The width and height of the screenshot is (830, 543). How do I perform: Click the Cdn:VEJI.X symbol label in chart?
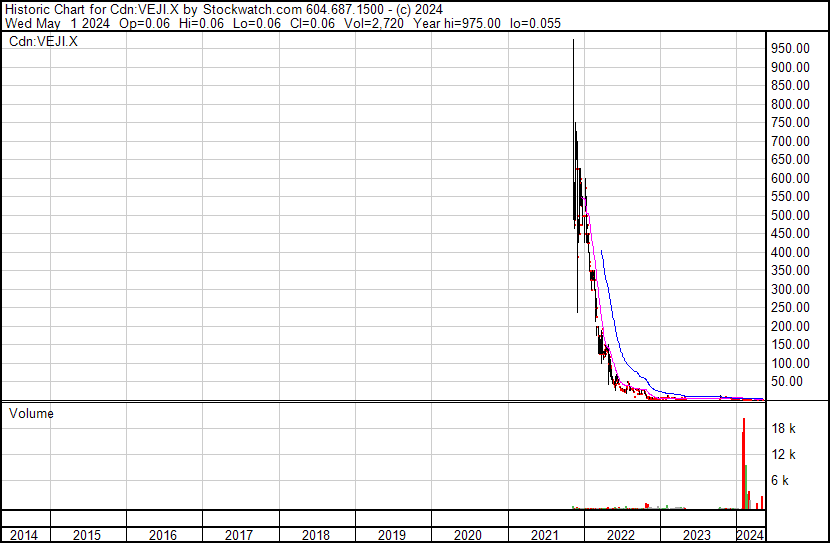[x=43, y=42]
